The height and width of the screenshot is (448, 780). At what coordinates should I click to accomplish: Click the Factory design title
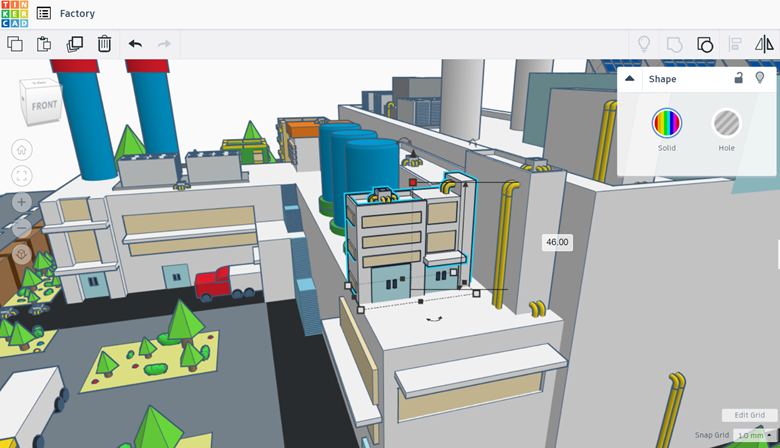tap(77, 13)
